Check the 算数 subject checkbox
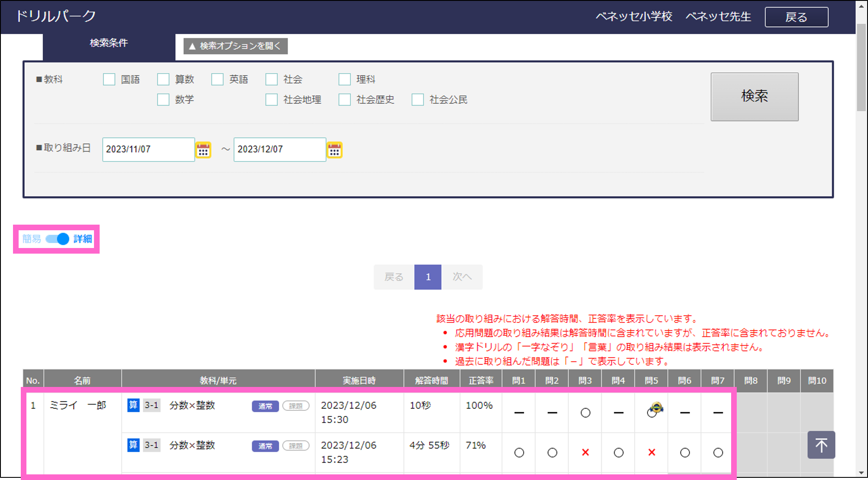The height and width of the screenshot is (480, 868). (163, 79)
